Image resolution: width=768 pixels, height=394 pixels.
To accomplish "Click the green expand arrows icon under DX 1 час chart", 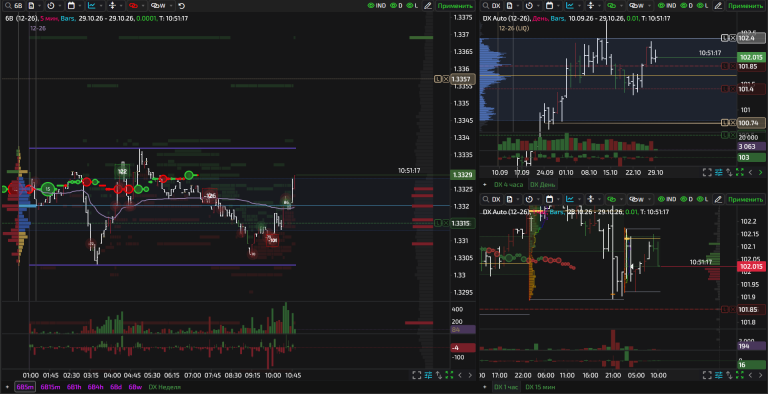I will pyautogui.click(x=740, y=375).
